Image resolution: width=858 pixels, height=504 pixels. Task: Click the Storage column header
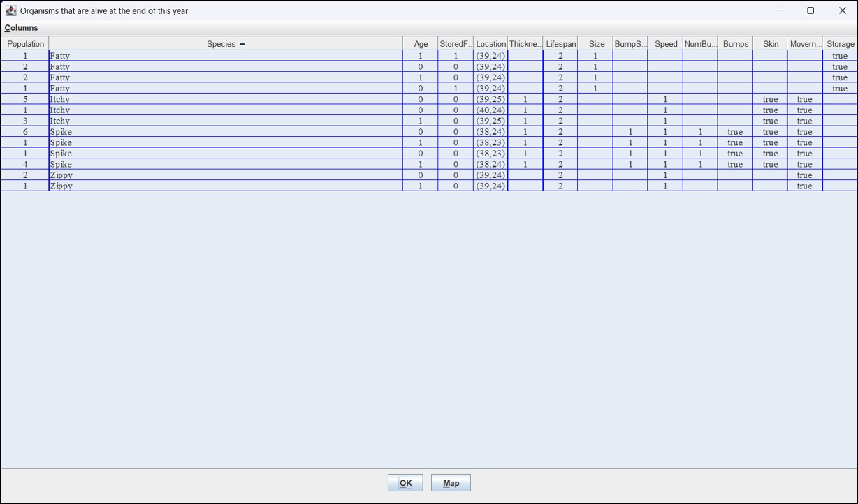click(x=840, y=44)
